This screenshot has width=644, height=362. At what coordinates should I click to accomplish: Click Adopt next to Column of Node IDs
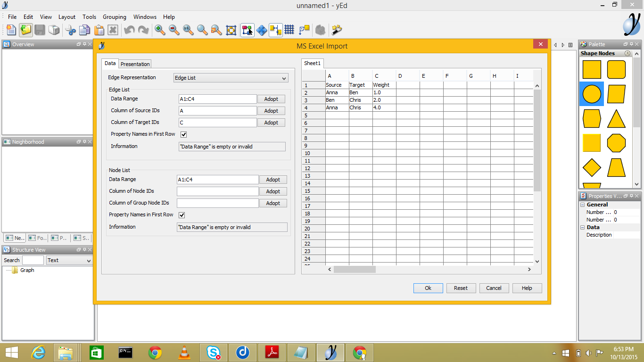pos(273,191)
